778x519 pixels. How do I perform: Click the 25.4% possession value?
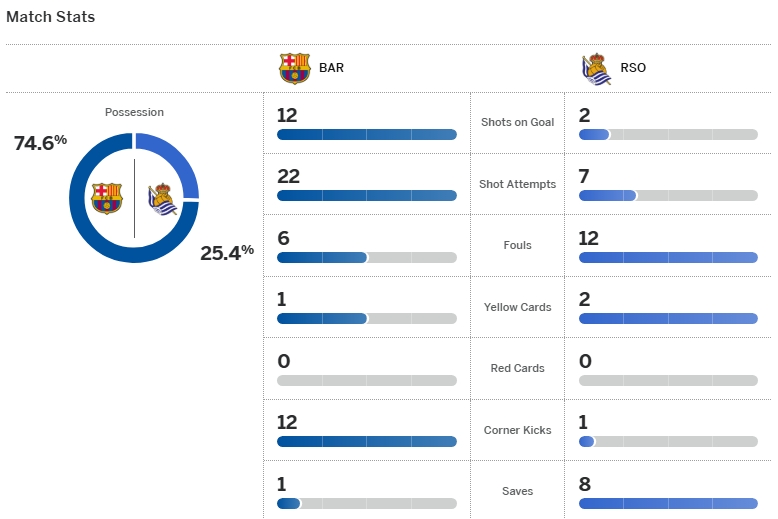click(x=227, y=252)
